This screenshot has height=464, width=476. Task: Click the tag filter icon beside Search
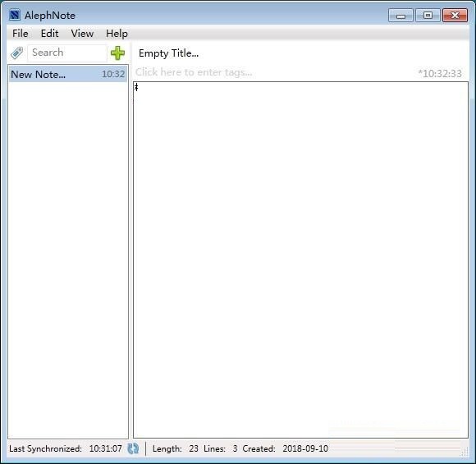(x=17, y=53)
